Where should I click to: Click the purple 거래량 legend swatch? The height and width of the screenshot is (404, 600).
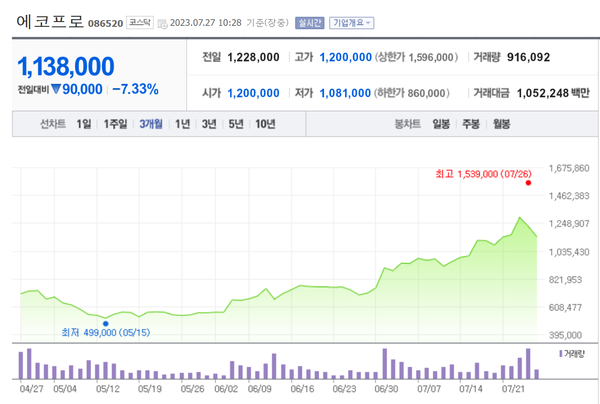559,353
